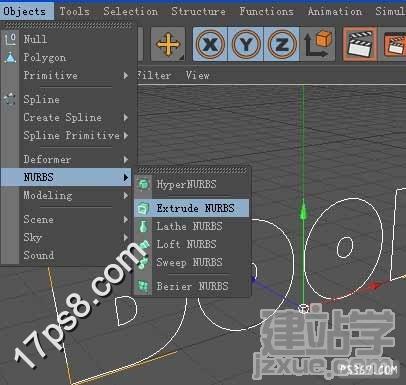Click the Polygon object icon

tap(10, 57)
